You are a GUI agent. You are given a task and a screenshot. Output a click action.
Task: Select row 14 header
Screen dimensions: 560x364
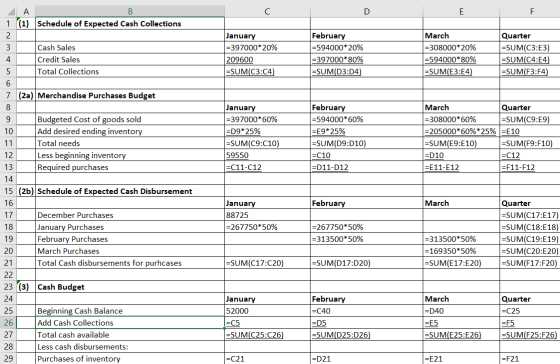click(x=8, y=179)
